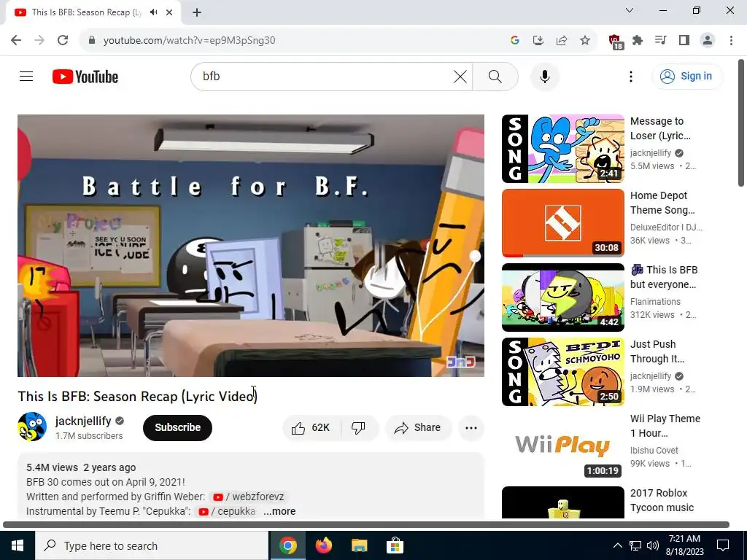Bookmark this page with star icon
Viewport: 747px width, 560px height.
point(585,40)
